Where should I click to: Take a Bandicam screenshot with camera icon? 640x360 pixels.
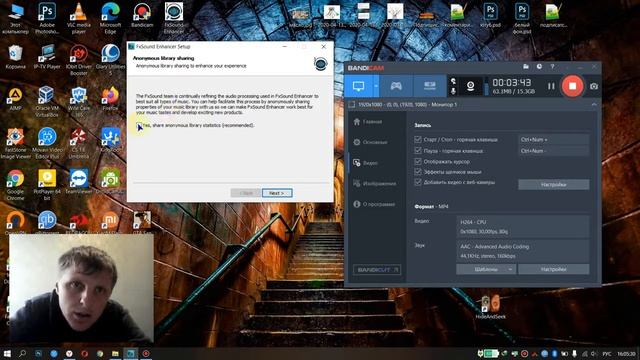(594, 86)
